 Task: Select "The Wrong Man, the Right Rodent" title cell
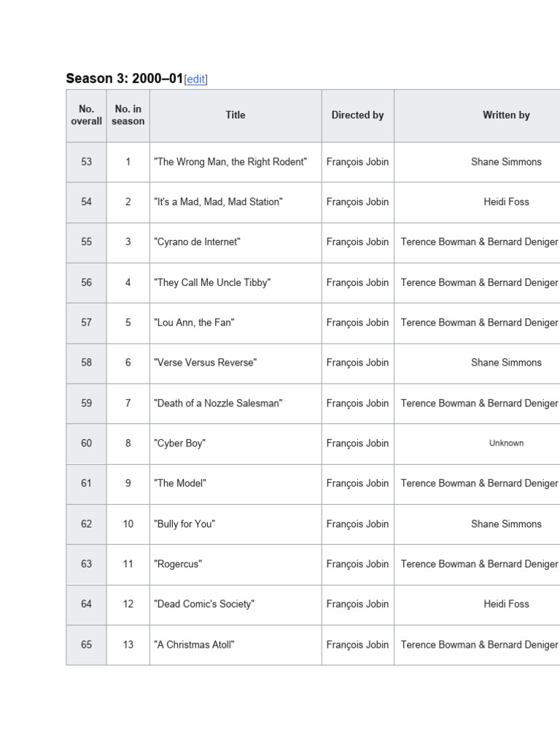(236, 162)
